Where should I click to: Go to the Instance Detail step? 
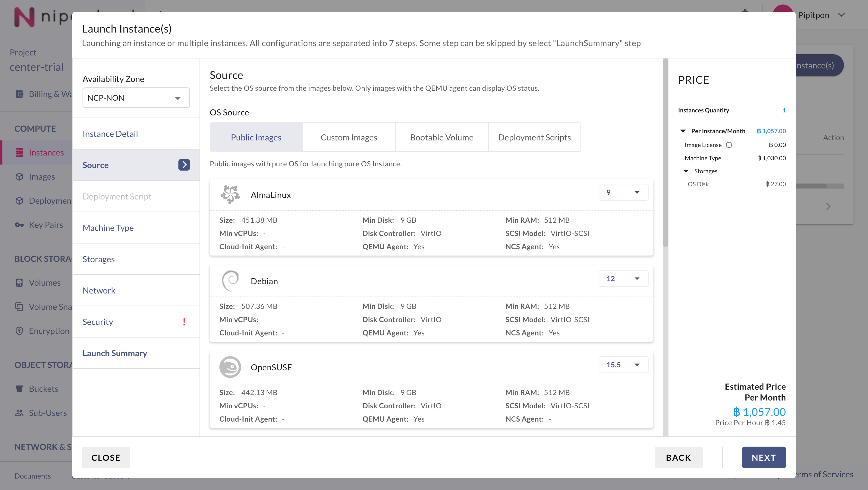[x=136, y=133]
